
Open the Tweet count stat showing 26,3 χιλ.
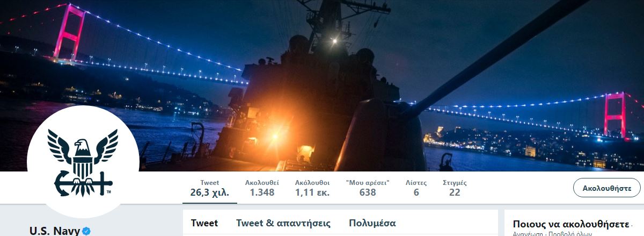(x=209, y=188)
